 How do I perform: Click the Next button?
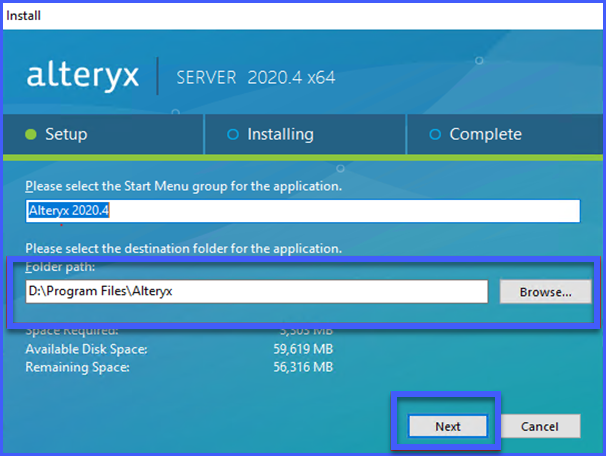(x=448, y=426)
